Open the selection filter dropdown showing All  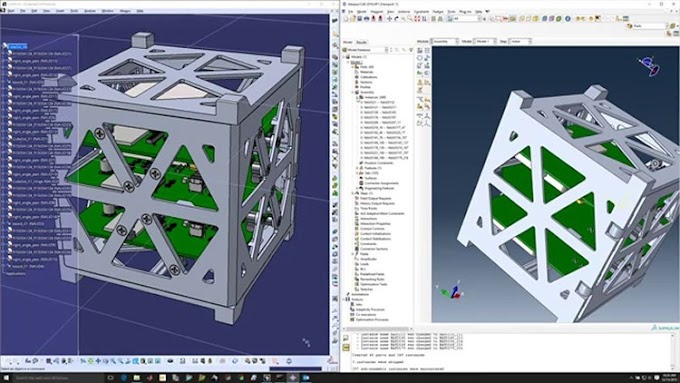click(x=466, y=19)
